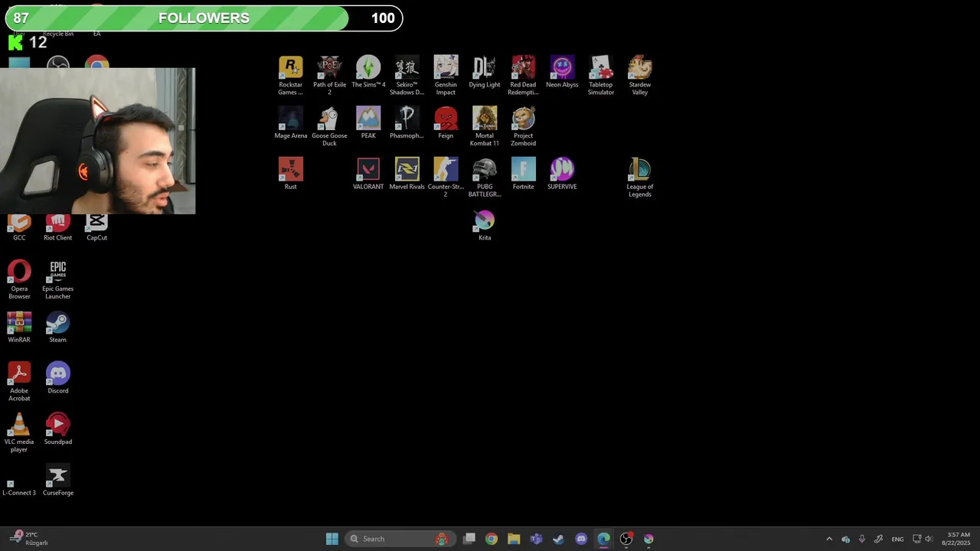Image resolution: width=980 pixels, height=551 pixels.
Task: Open volume control in system tray
Action: 929,539
